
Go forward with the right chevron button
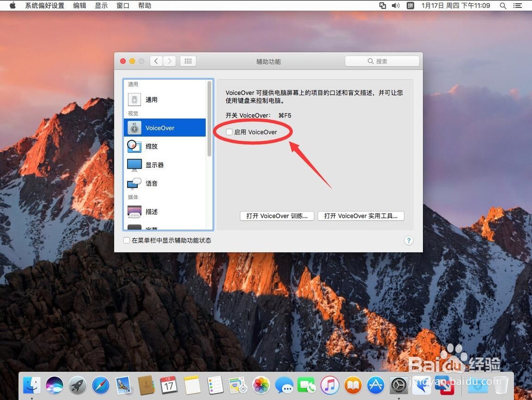169,61
